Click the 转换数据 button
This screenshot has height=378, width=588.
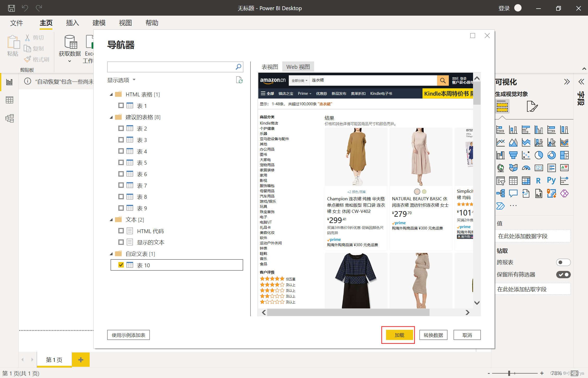click(433, 335)
